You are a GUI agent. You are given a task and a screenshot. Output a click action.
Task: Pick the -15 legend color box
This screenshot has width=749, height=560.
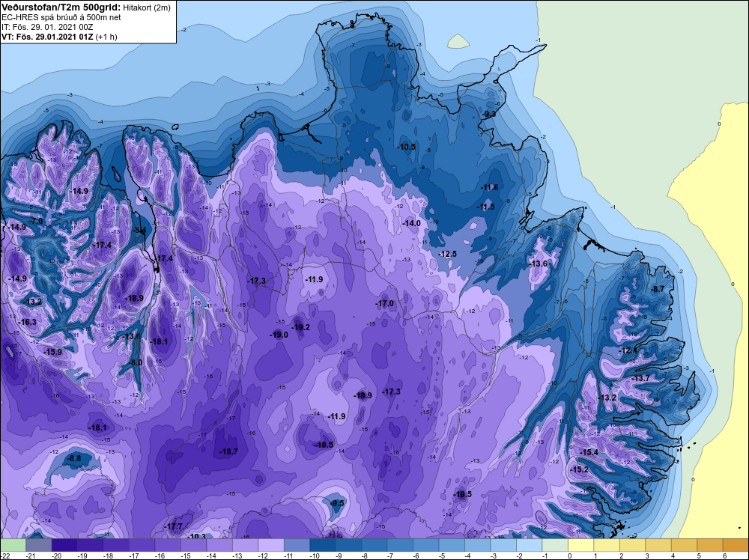(193, 545)
